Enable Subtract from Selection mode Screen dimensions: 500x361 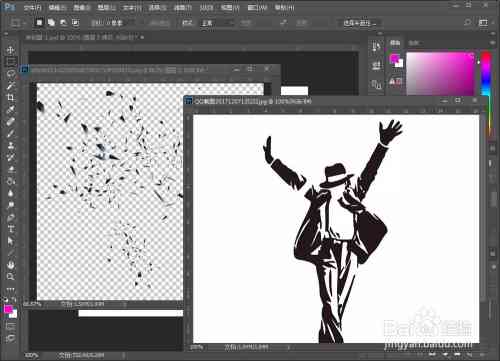63,22
